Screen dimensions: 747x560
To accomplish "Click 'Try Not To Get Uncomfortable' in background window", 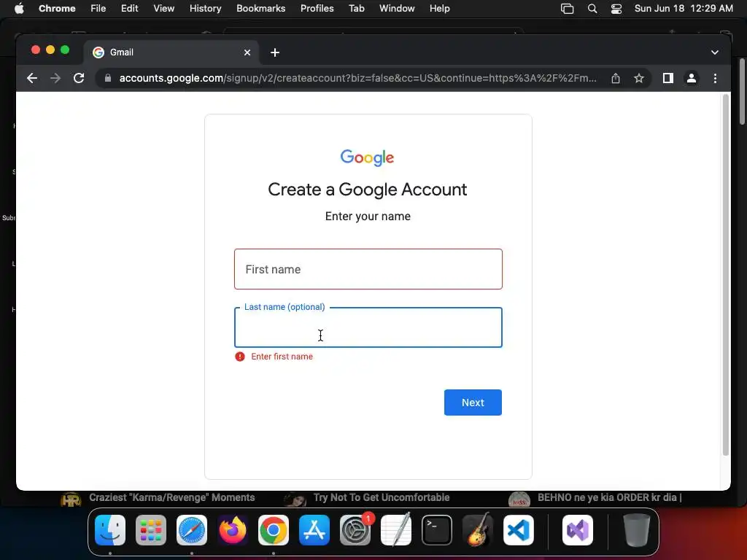I will pos(381,497).
